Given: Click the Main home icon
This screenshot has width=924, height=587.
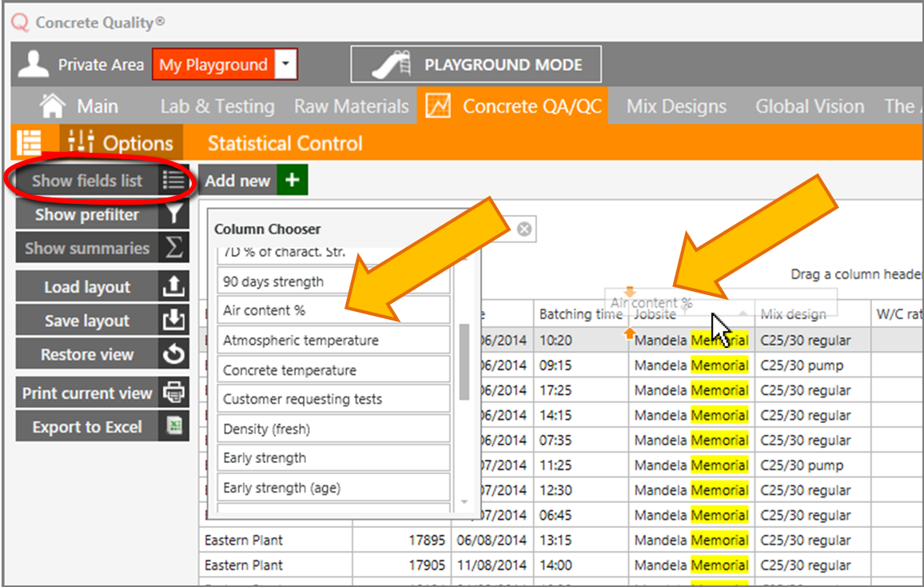Looking at the screenshot, I should (x=52, y=106).
